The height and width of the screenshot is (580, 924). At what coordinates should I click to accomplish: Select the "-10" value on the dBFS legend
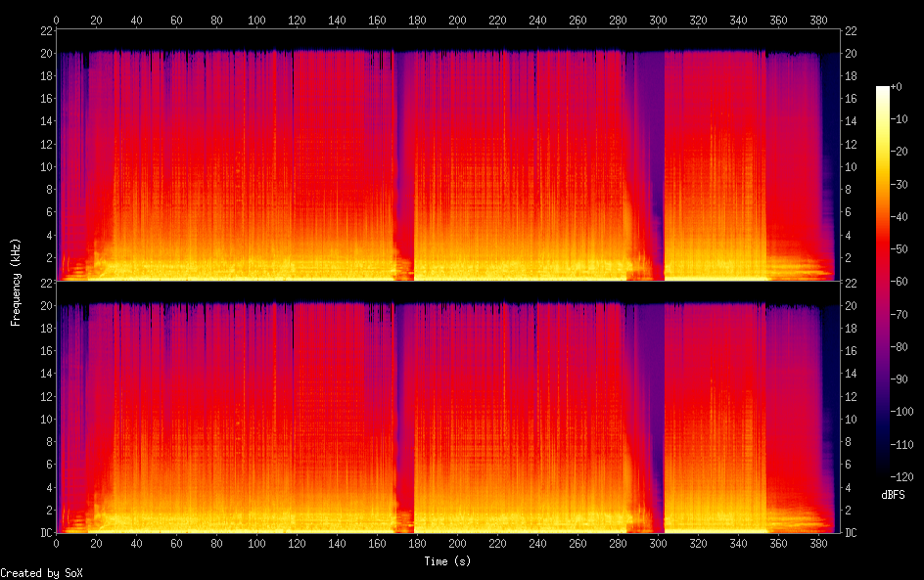coord(900,119)
